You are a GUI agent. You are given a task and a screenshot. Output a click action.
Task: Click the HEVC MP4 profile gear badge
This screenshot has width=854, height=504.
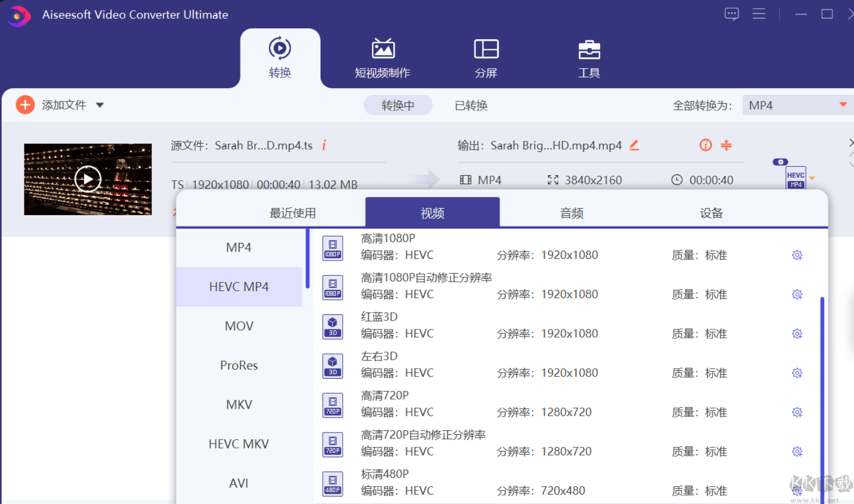[x=780, y=162]
